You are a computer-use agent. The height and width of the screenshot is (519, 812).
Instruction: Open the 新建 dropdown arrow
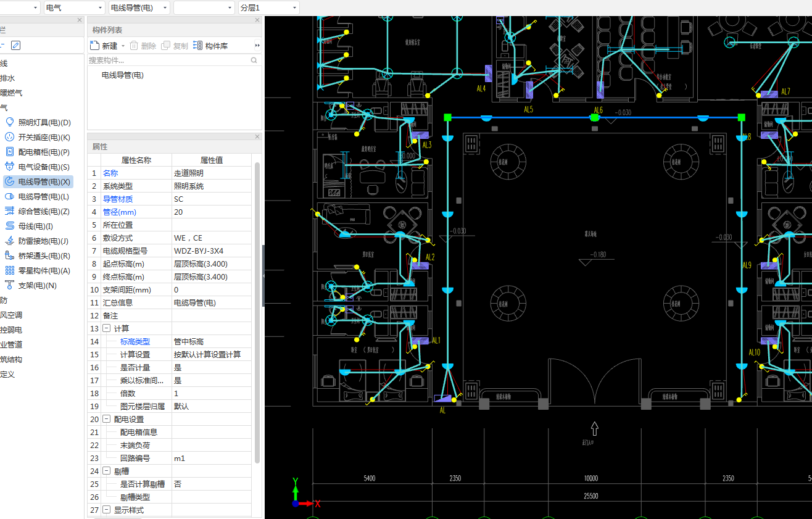(x=123, y=46)
